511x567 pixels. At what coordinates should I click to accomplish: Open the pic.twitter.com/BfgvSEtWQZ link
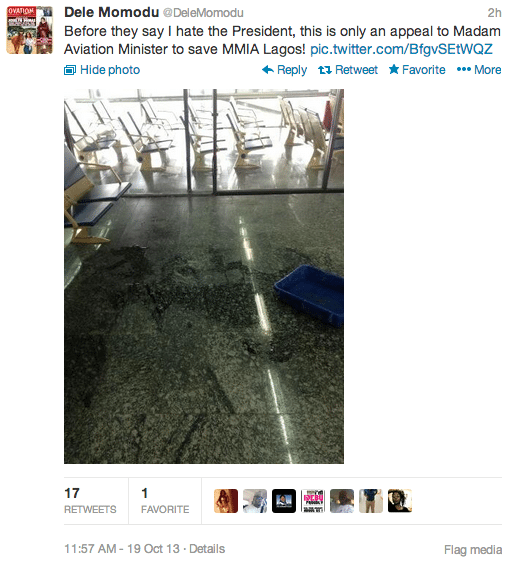(401, 49)
